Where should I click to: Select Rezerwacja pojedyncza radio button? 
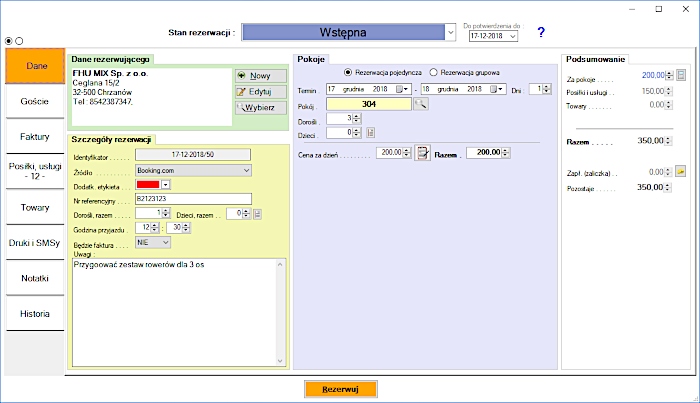pos(348,72)
